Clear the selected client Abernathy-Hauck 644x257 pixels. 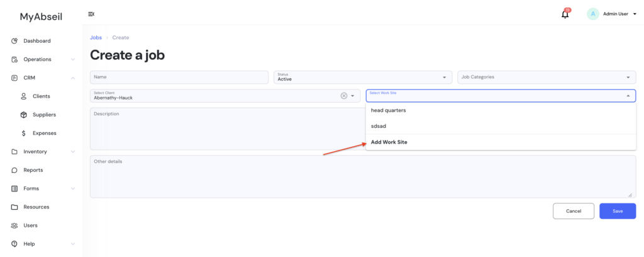tap(343, 96)
